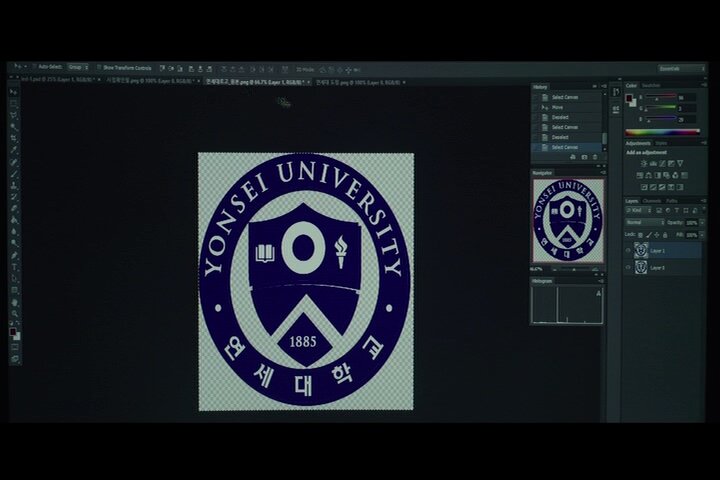720x480 pixels.
Task: Hide Layer 1 with its eye icon
Action: [x=628, y=251]
